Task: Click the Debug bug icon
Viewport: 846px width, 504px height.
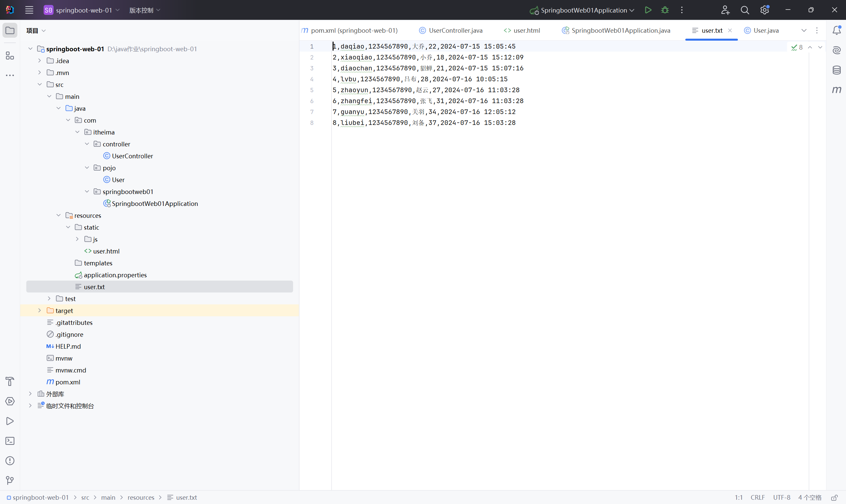Action: coord(665,10)
